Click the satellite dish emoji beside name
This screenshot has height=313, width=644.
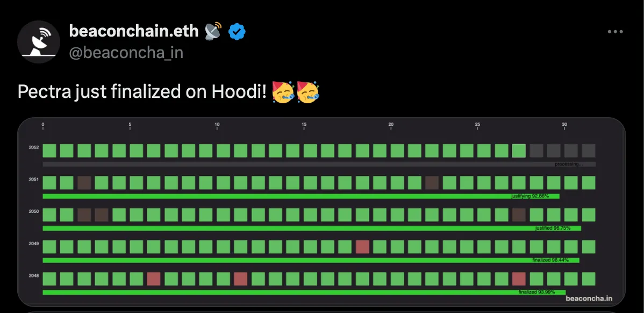click(x=213, y=31)
